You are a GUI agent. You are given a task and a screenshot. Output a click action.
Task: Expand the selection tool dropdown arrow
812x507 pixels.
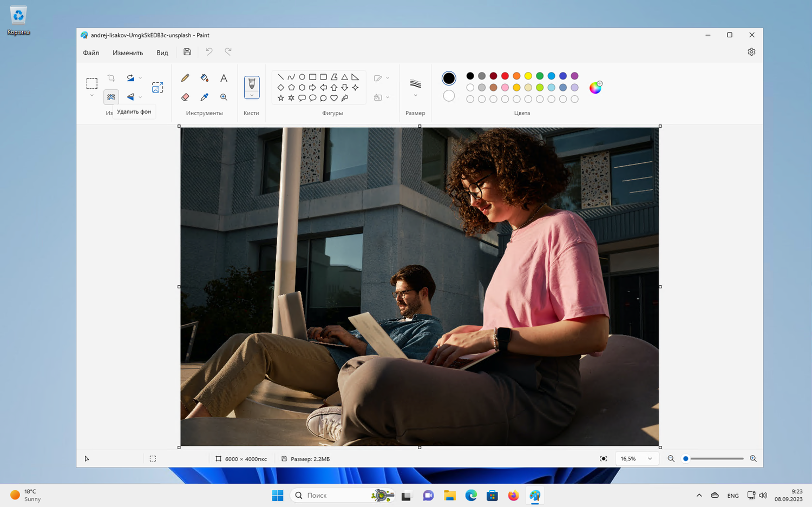click(x=92, y=96)
